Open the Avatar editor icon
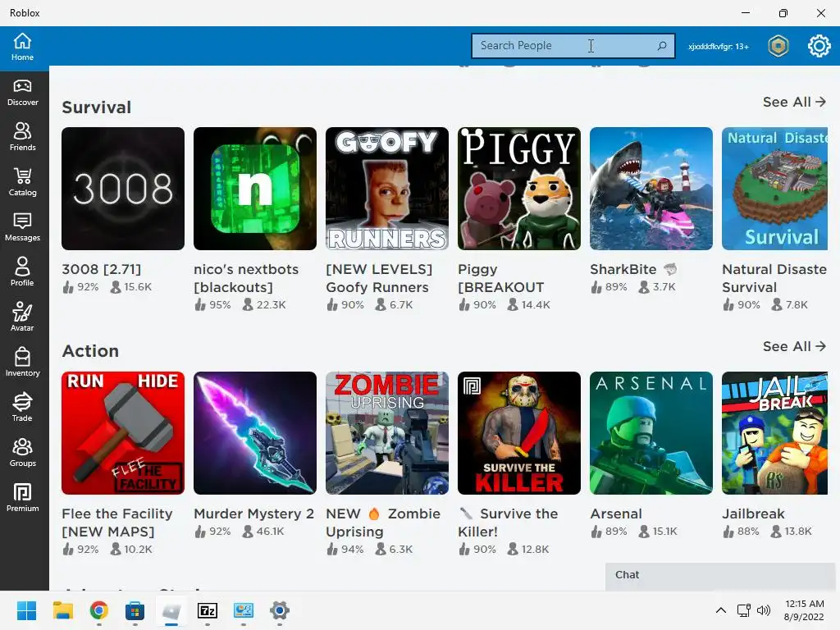Viewport: 840px width, 630px height. pos(22,317)
